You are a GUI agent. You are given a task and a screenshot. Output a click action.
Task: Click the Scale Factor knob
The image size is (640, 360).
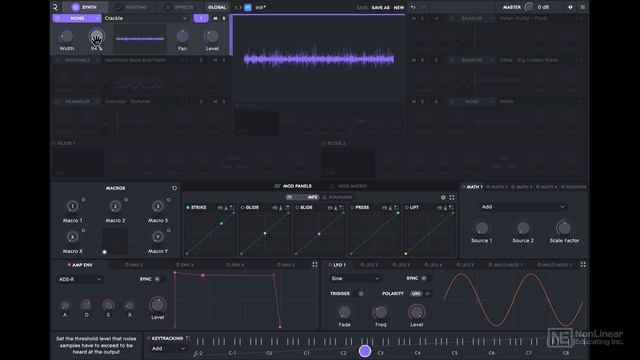pos(564,228)
